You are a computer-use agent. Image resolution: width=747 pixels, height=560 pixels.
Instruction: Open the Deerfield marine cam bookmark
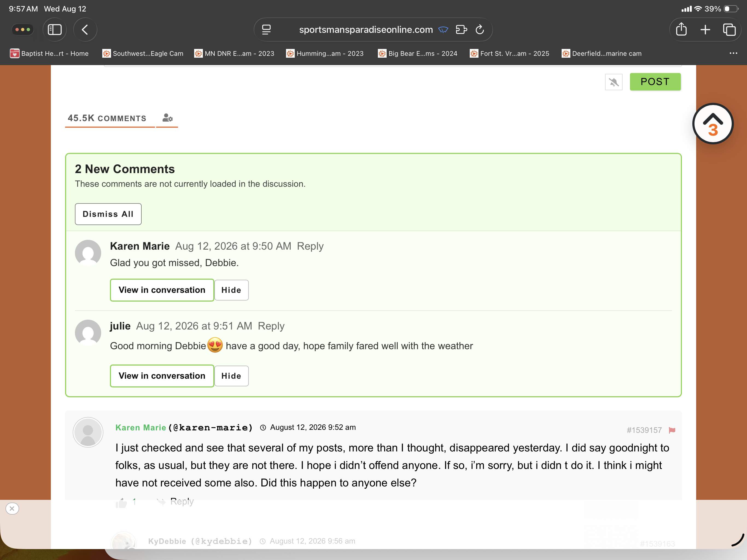[x=602, y=53]
